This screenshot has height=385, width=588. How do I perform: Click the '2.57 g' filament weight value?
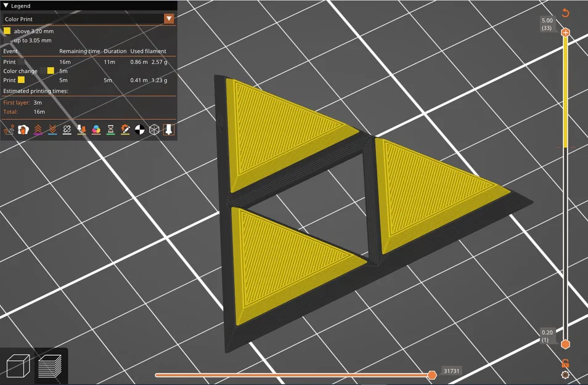[x=160, y=62]
